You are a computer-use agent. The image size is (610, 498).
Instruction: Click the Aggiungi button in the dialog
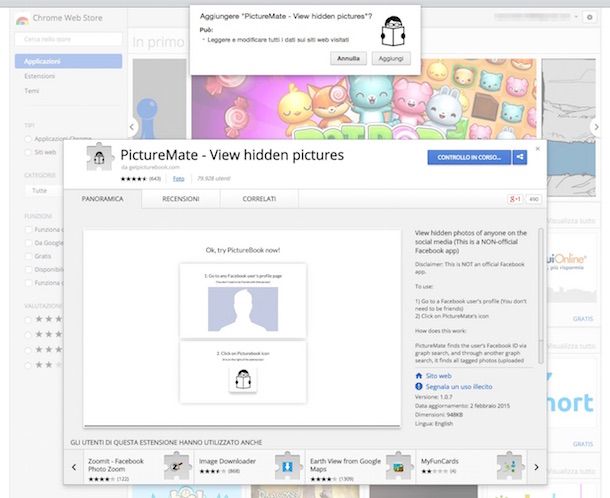tap(391, 58)
